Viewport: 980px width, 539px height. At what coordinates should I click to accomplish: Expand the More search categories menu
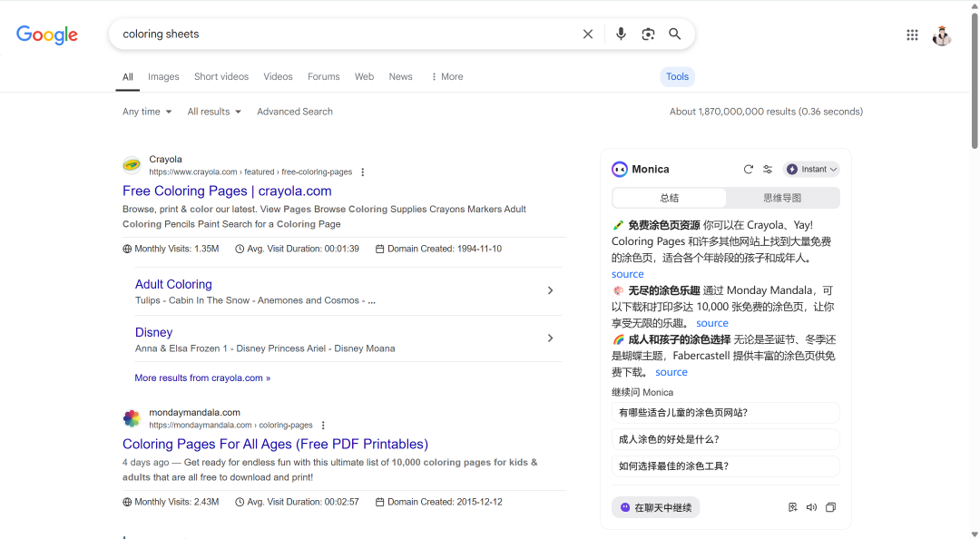click(446, 76)
